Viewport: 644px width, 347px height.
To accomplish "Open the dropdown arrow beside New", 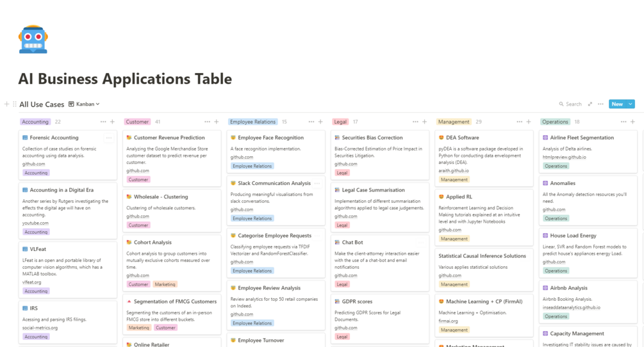I will [631, 104].
